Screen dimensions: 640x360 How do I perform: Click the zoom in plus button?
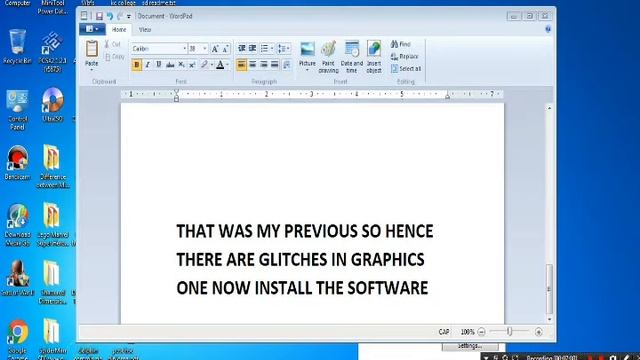539,332
